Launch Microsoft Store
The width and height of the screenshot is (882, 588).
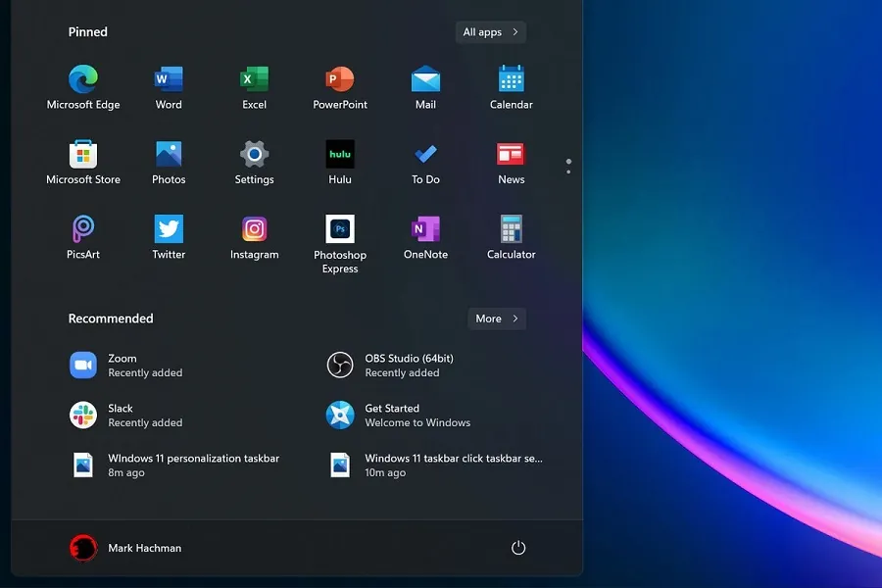click(x=83, y=162)
